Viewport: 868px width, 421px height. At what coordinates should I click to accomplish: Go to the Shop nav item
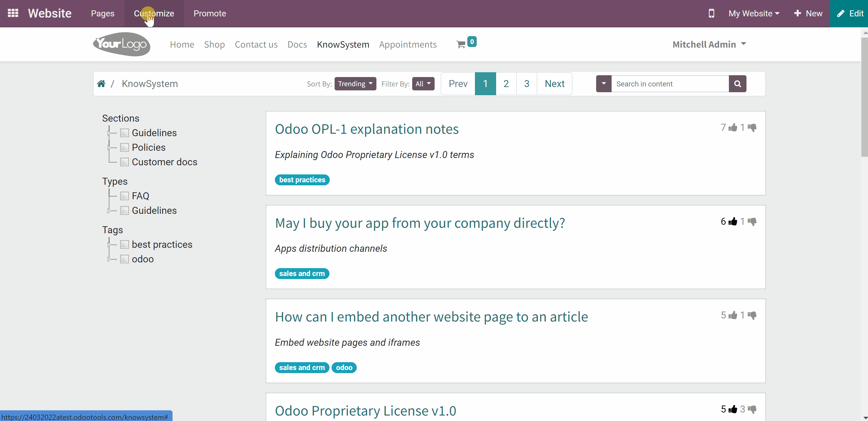click(214, 45)
